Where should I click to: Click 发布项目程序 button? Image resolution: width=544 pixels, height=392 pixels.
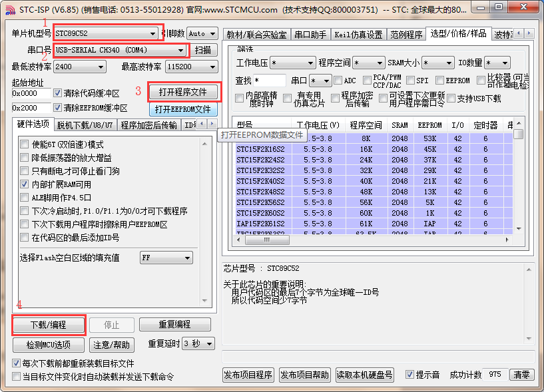248,375
